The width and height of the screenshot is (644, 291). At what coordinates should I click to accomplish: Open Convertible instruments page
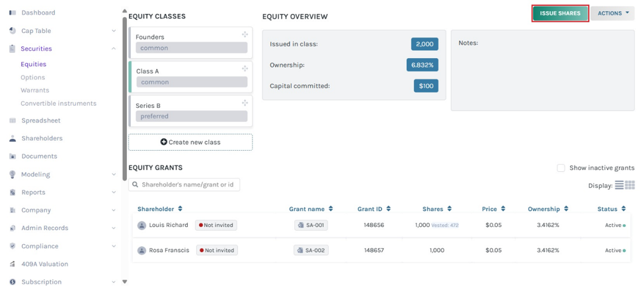[59, 103]
